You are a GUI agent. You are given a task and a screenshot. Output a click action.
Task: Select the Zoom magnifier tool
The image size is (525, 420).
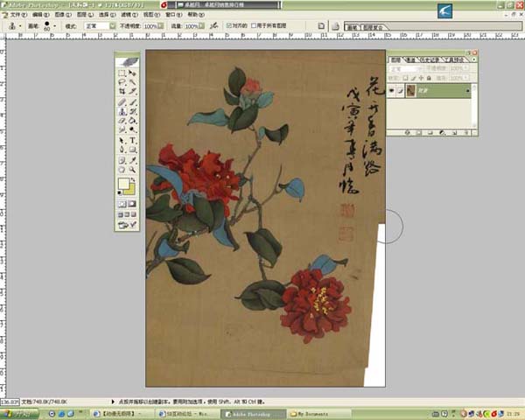(133, 170)
